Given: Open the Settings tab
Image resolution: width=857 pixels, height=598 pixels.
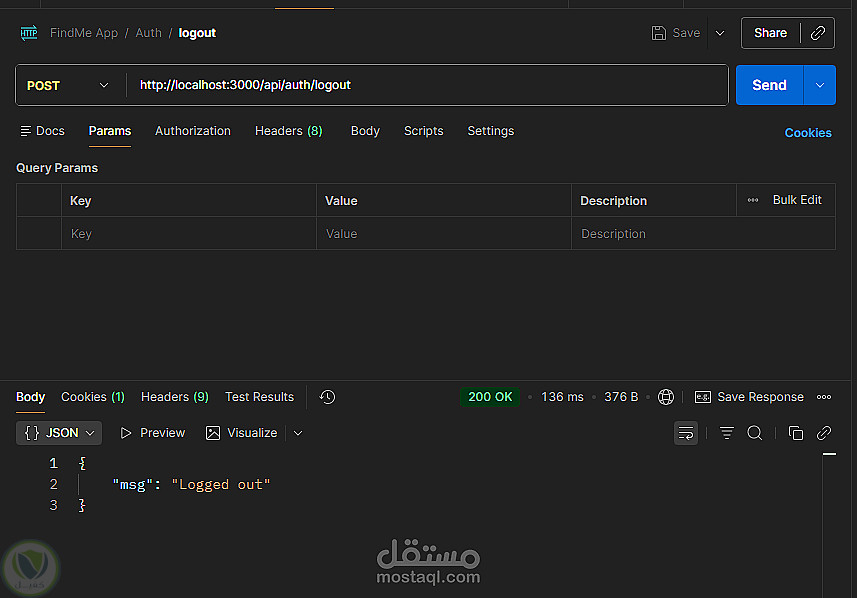Looking at the screenshot, I should pyautogui.click(x=491, y=131).
